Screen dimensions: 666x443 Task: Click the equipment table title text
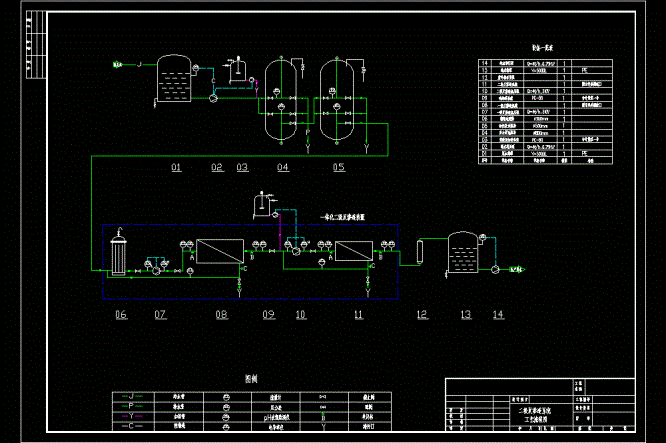[542, 48]
